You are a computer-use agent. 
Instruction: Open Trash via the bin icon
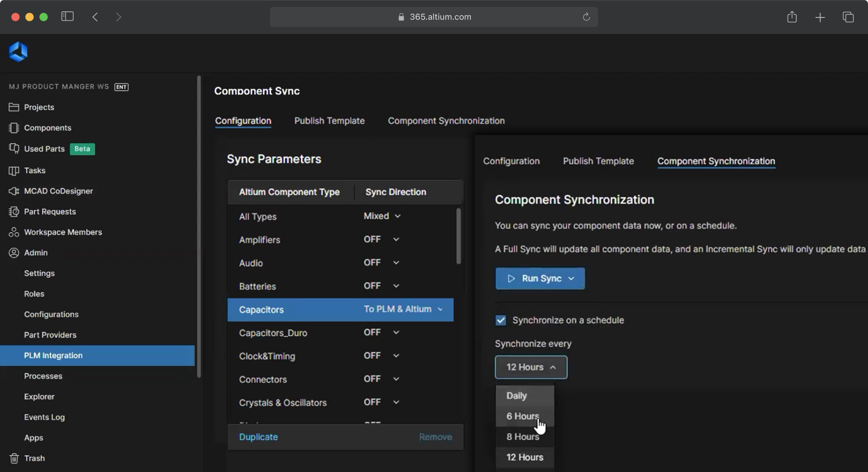click(14, 458)
